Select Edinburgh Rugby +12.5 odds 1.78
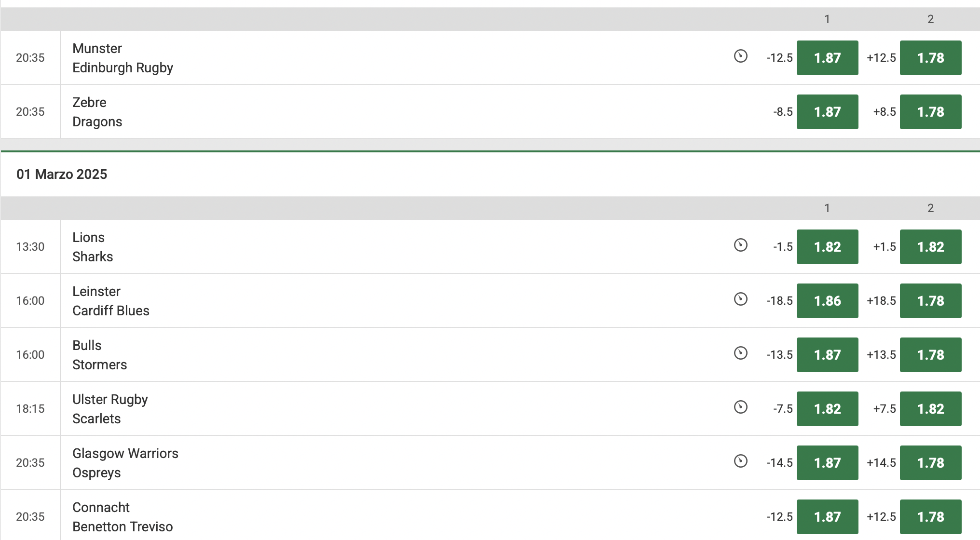 point(930,58)
